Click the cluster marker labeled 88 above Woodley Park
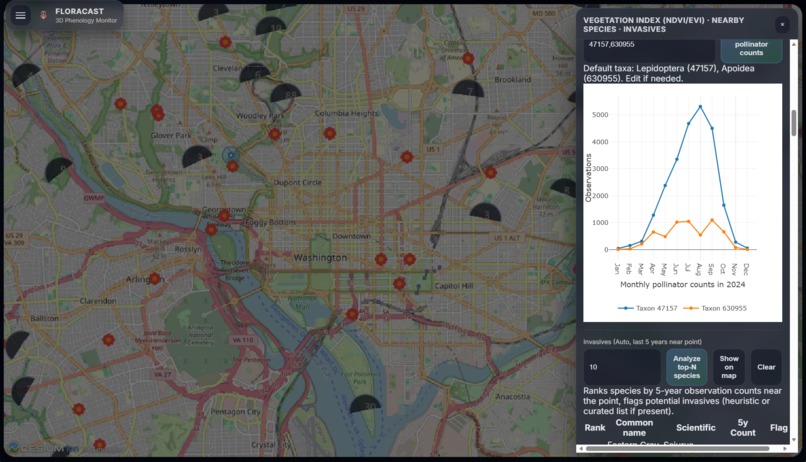Image resolution: width=806 pixels, height=462 pixels. tap(286, 94)
